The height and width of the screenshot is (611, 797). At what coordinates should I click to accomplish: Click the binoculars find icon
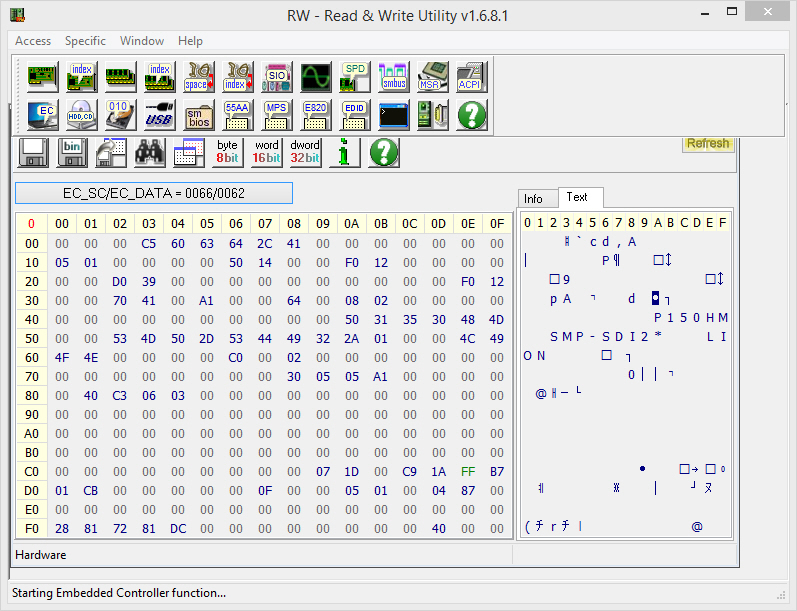150,152
